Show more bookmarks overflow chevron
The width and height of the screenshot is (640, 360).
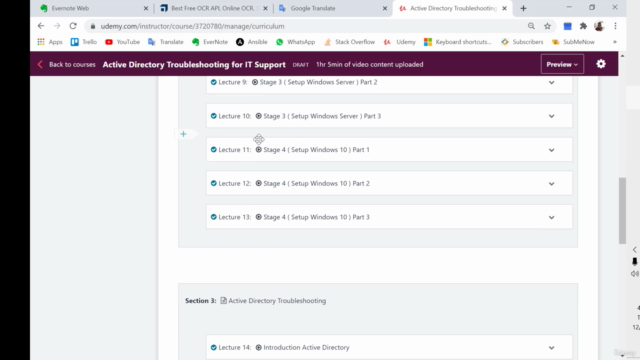[615, 42]
